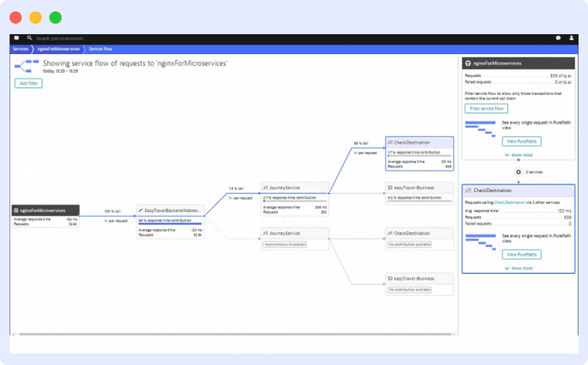
Task: Open the nginxForMicroservices breadcrumb
Action: point(59,49)
